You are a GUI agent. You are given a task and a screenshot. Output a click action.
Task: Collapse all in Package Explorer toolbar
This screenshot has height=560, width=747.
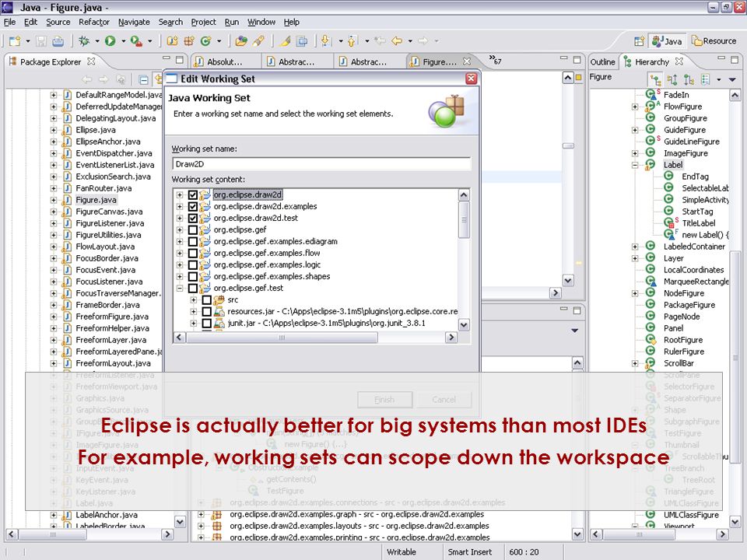pyautogui.click(x=143, y=79)
